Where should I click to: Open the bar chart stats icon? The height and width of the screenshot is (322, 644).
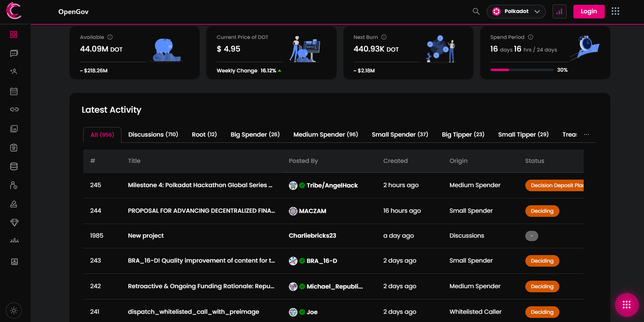(559, 12)
